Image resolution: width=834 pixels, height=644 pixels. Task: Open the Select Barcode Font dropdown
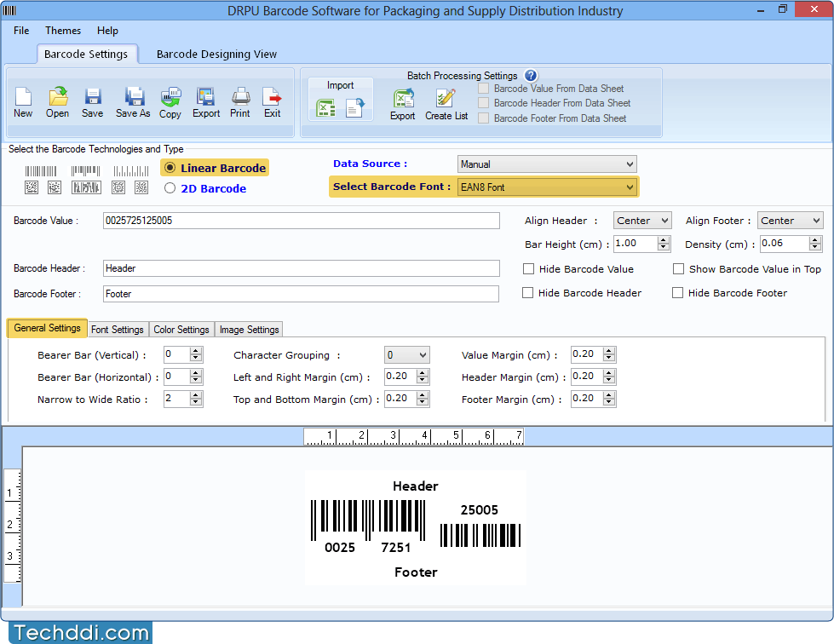point(547,187)
